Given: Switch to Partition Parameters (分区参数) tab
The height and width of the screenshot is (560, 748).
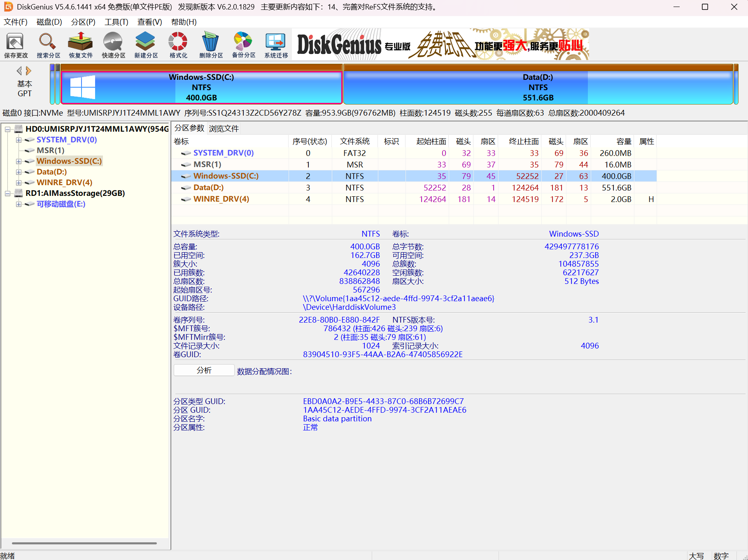Looking at the screenshot, I should coord(189,128).
